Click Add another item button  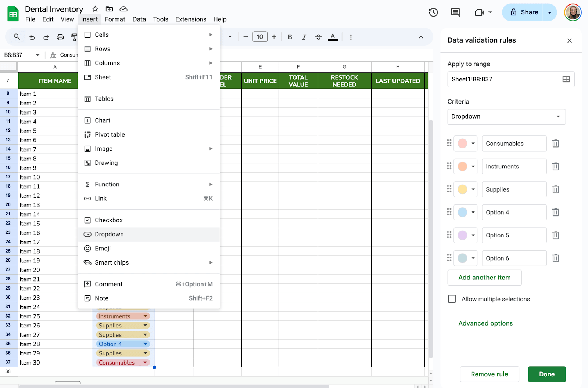[x=484, y=278]
